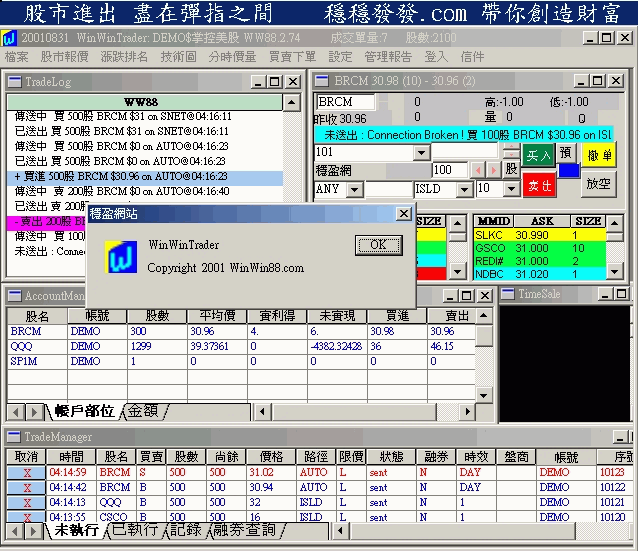Image resolution: width=638 pixels, height=551 pixels.
Task: Open 股市報價 menu
Action: tap(64, 57)
